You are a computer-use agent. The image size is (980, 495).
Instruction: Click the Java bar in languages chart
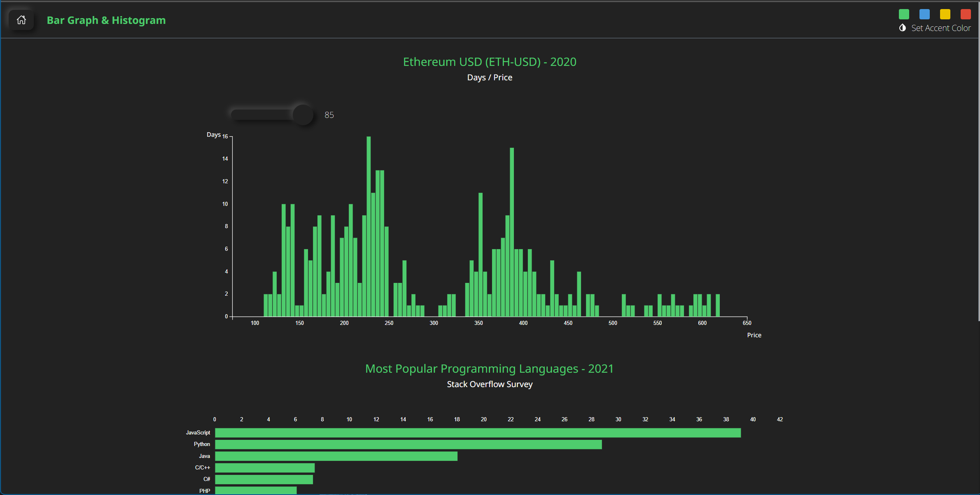click(x=336, y=456)
